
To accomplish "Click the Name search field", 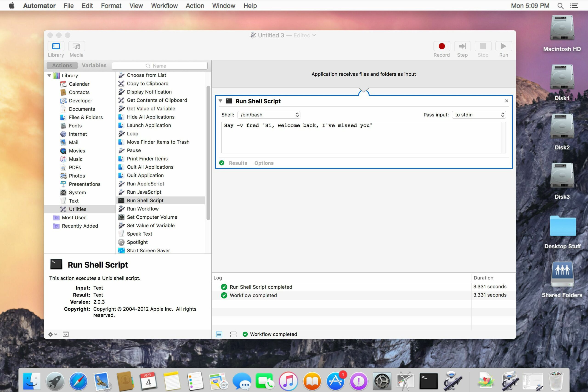I will (159, 66).
